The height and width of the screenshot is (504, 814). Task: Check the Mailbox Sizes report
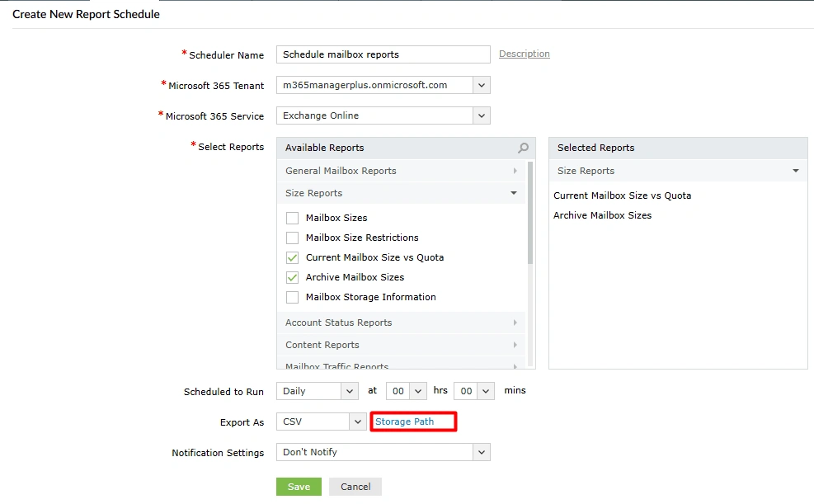292,217
